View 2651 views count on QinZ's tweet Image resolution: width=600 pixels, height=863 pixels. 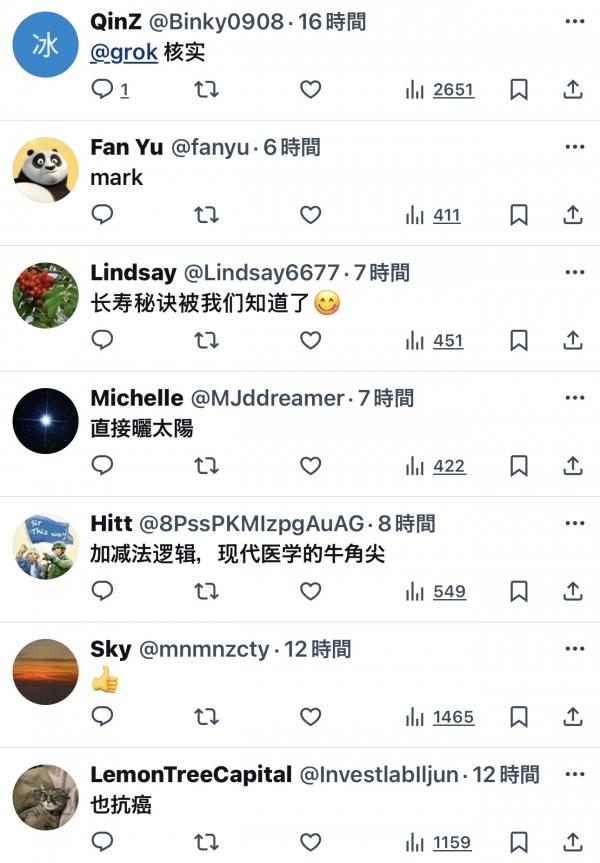click(440, 89)
